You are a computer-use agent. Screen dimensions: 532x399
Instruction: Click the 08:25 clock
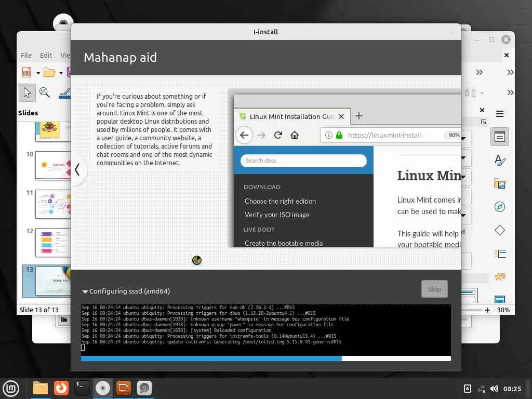point(512,389)
